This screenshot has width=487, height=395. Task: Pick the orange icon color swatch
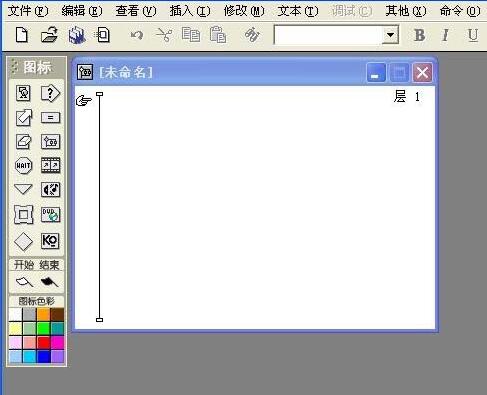point(43,314)
